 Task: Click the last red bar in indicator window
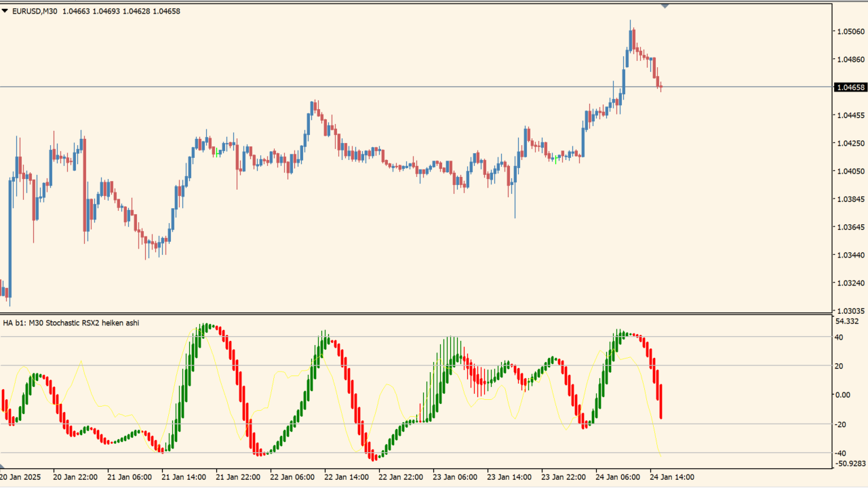point(660,401)
